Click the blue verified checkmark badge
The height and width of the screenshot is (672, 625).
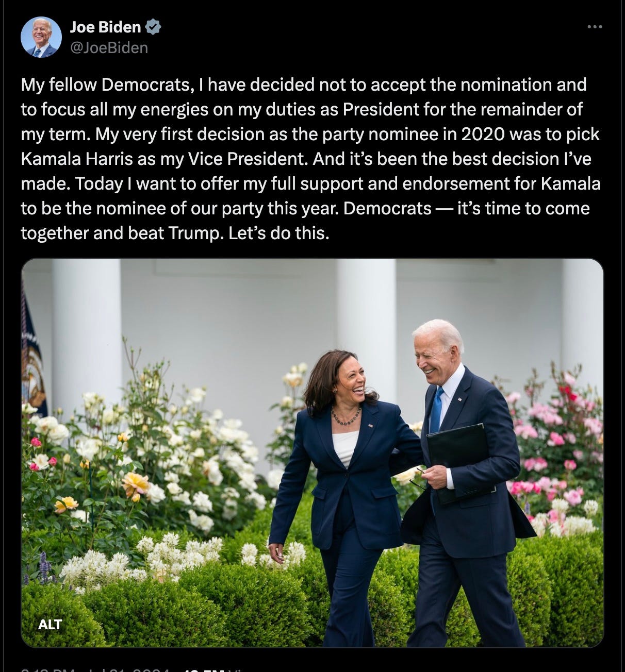pos(153,26)
